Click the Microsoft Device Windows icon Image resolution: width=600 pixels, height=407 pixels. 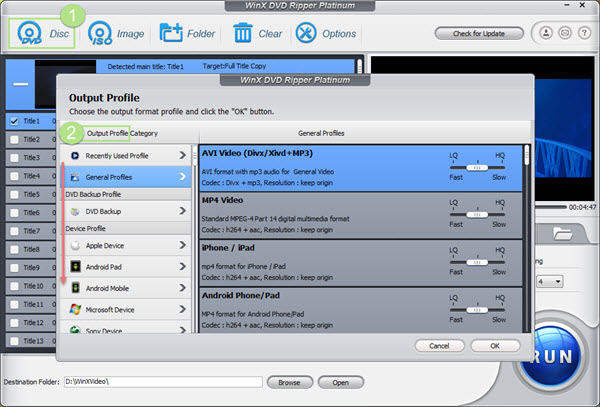[75, 309]
